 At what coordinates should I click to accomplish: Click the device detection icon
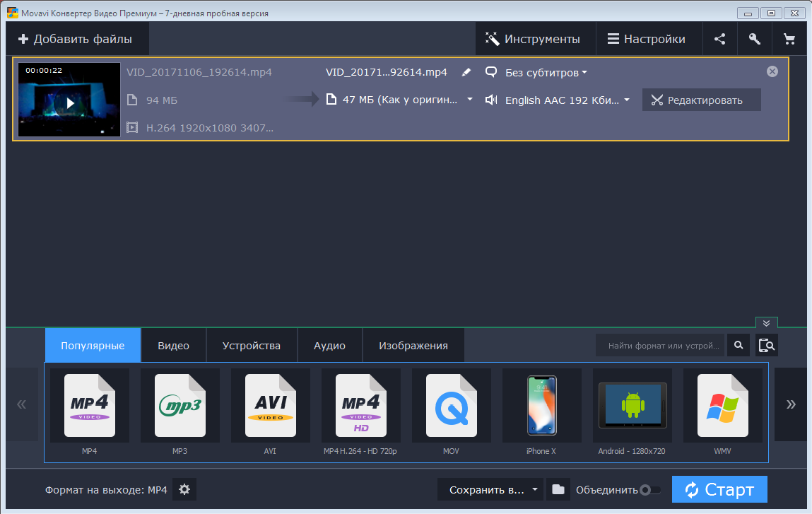[767, 345]
